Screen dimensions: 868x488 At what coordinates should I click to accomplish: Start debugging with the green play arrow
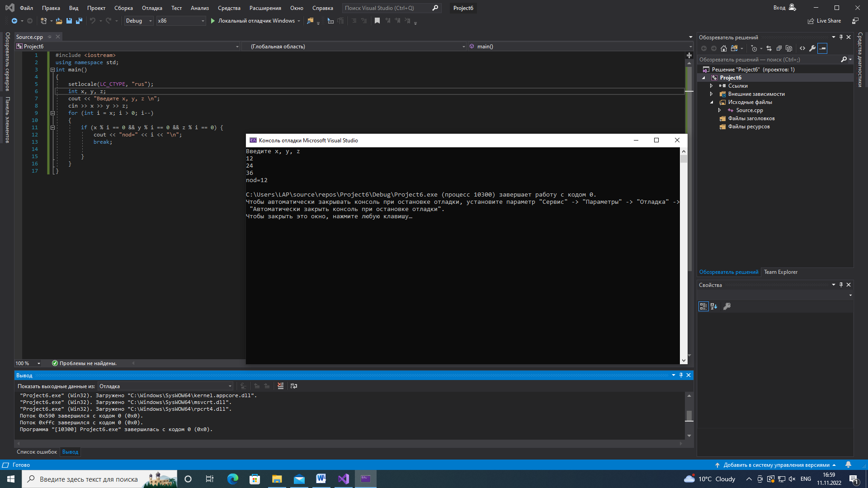[212, 21]
